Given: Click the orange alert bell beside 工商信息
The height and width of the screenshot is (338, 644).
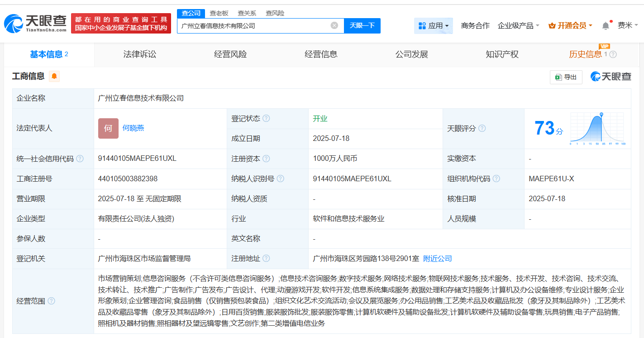Looking at the screenshot, I should pyautogui.click(x=54, y=76).
